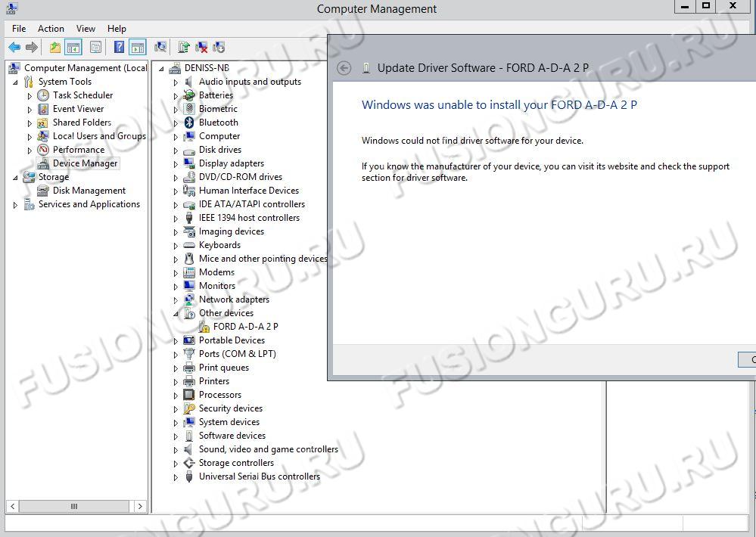Click the Batteries icon in device list

pyautogui.click(x=189, y=95)
